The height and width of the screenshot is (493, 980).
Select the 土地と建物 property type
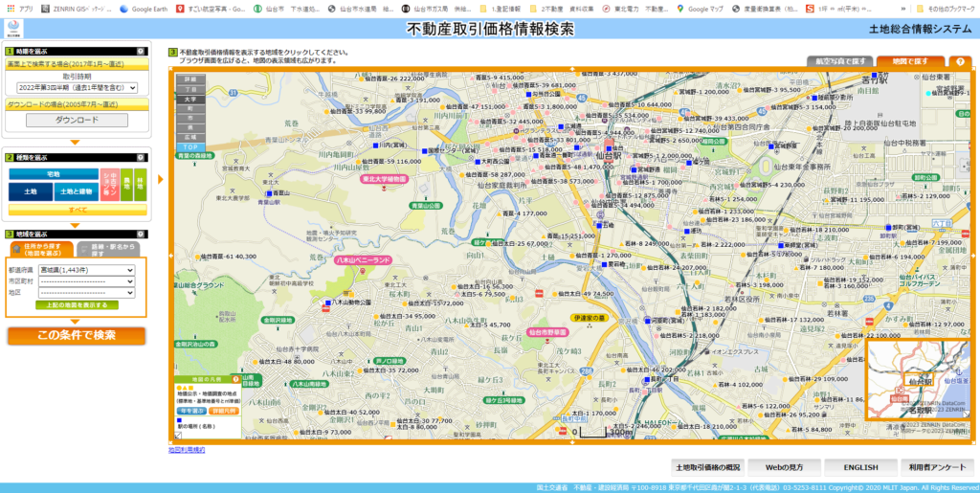point(77,191)
